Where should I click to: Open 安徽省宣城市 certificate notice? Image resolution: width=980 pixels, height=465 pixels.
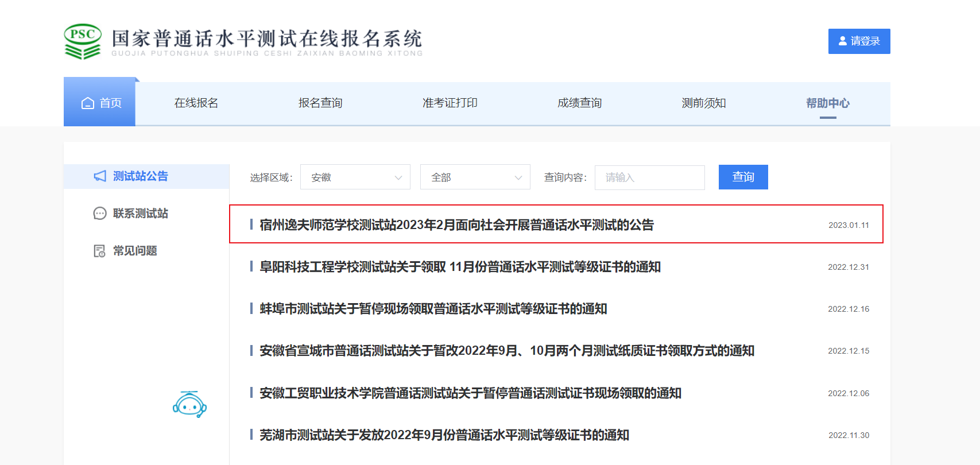(x=507, y=351)
